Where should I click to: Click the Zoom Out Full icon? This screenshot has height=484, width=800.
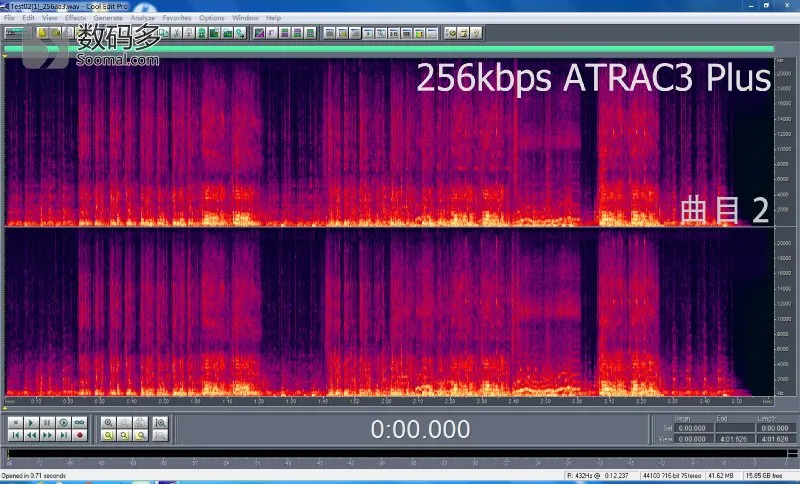tap(140, 423)
